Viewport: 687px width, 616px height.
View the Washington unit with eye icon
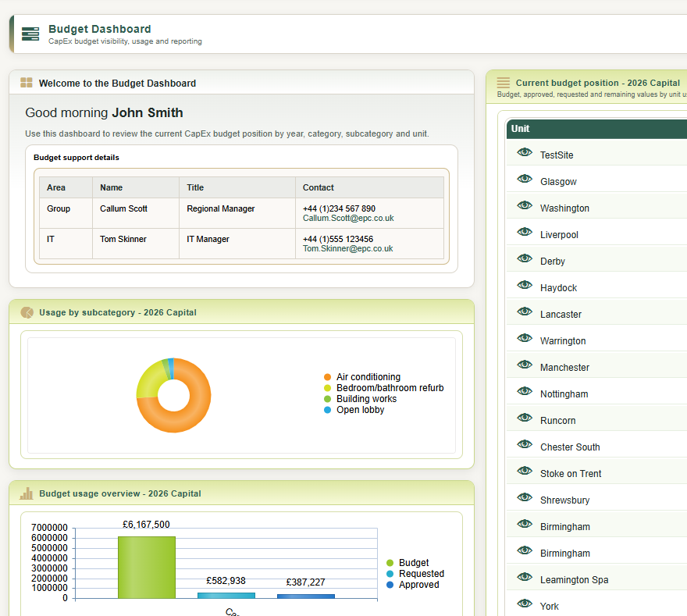click(x=525, y=205)
